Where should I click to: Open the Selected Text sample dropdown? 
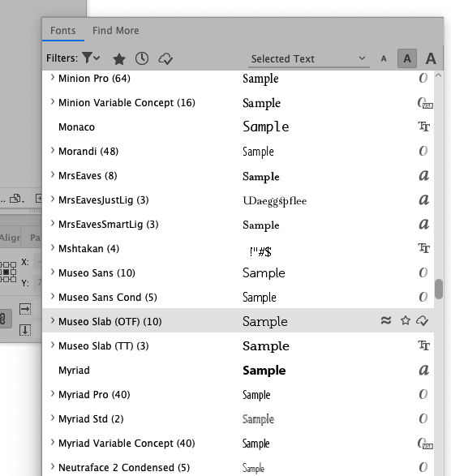(x=308, y=58)
